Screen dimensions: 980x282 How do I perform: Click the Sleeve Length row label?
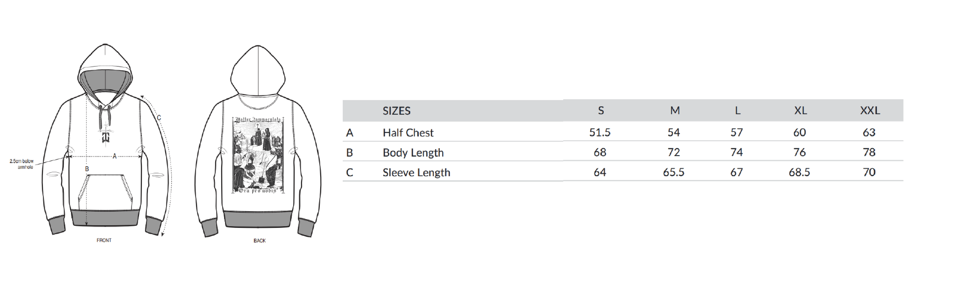pyautogui.click(x=416, y=172)
